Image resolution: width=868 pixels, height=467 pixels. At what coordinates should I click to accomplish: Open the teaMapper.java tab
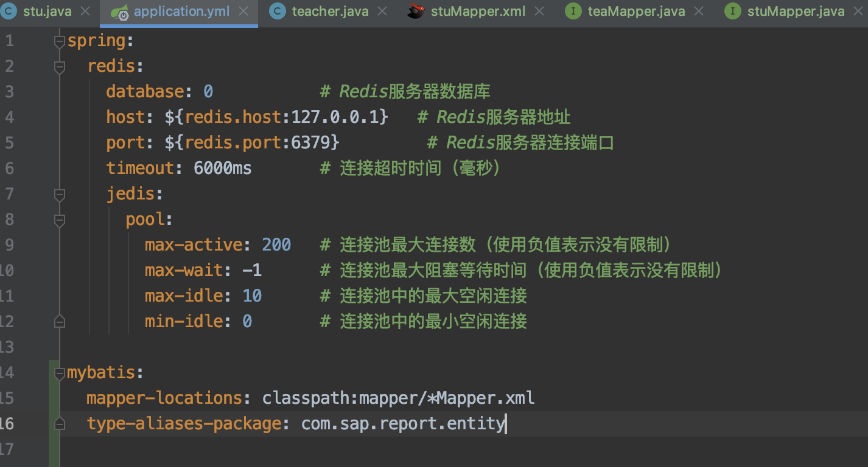[x=635, y=12]
